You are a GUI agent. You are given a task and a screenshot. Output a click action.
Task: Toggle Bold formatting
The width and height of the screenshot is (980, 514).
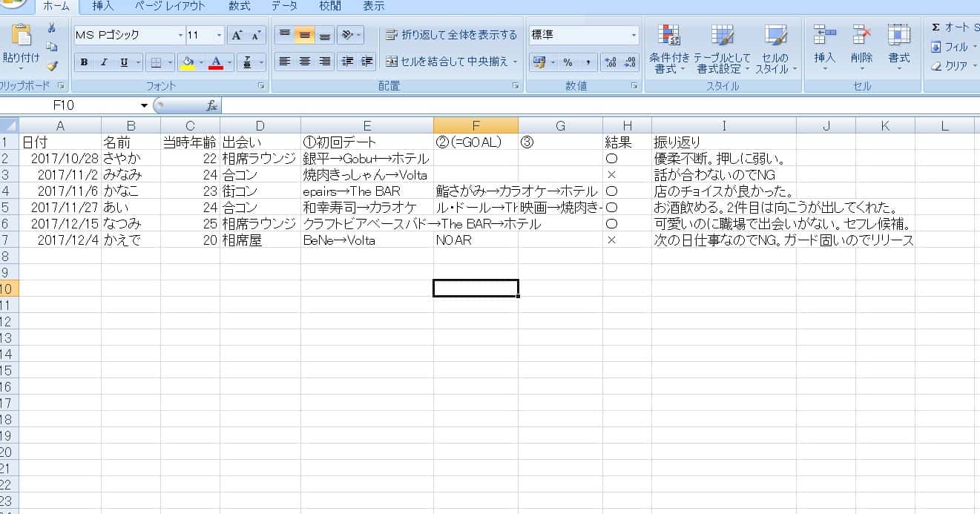(x=84, y=62)
